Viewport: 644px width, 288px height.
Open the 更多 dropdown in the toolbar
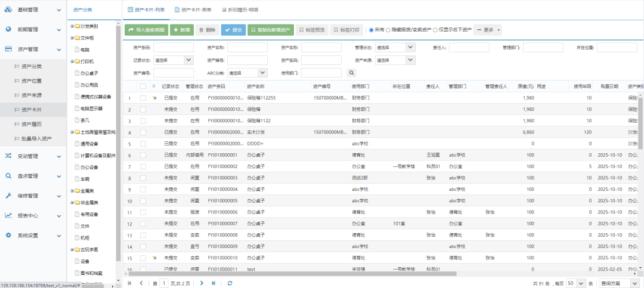click(x=488, y=30)
